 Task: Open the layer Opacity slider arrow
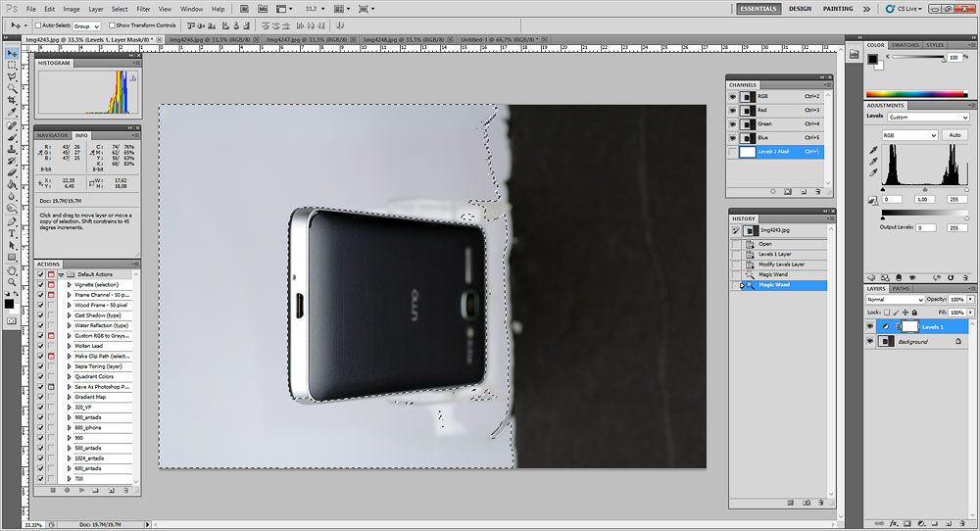970,299
